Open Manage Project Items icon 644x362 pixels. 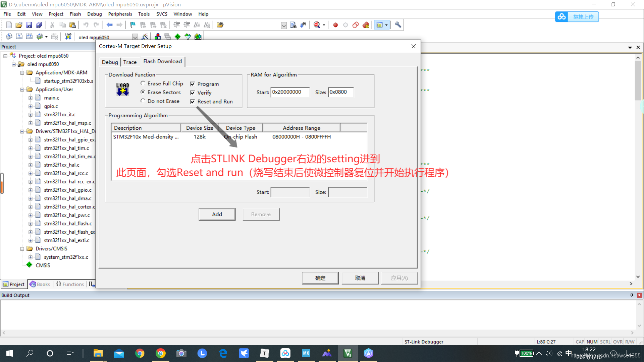158,37
